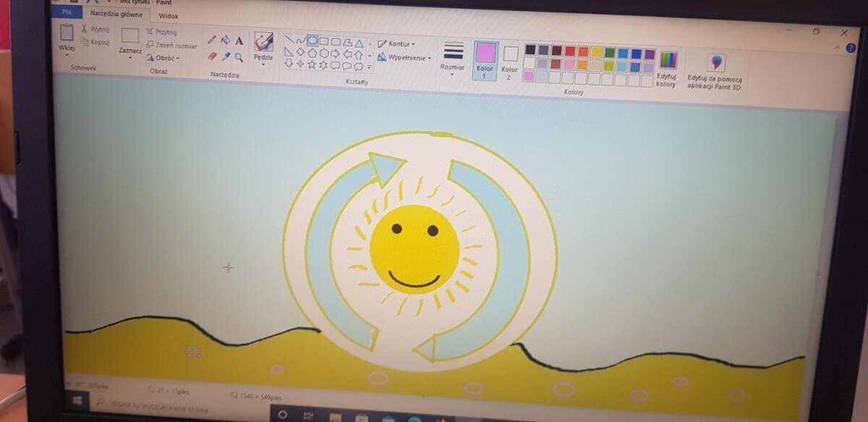
Task: Choose the five-point star shape
Action: point(312,64)
